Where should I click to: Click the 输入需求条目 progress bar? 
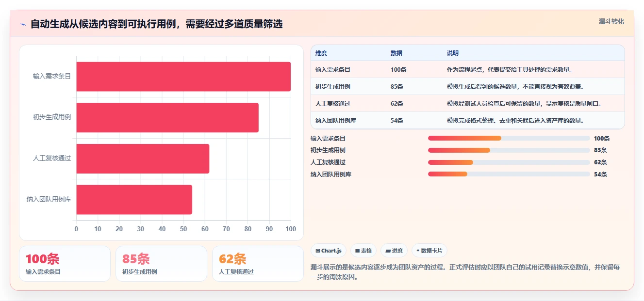click(509, 138)
